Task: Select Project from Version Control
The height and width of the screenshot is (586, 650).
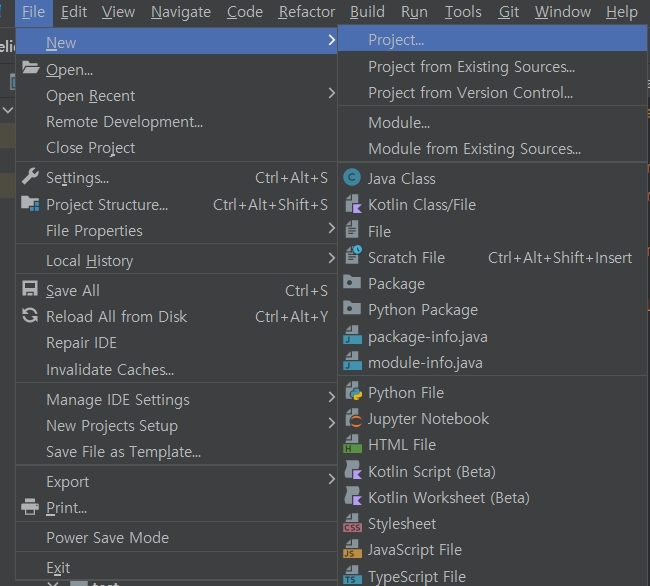Action: [x=470, y=93]
